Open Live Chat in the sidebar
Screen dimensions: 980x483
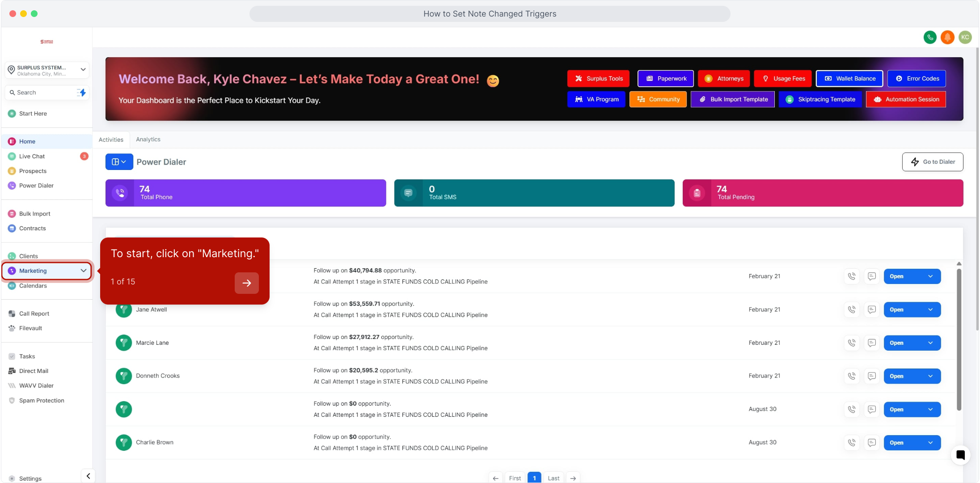pos(32,156)
